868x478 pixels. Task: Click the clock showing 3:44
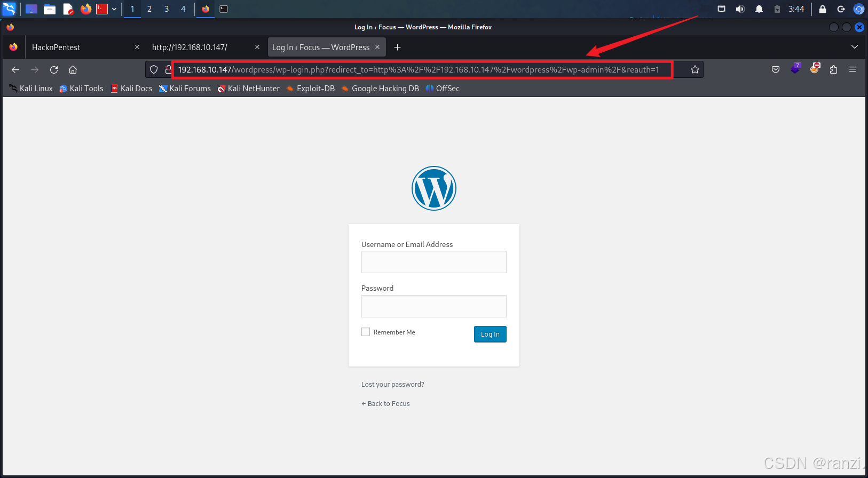click(x=796, y=9)
